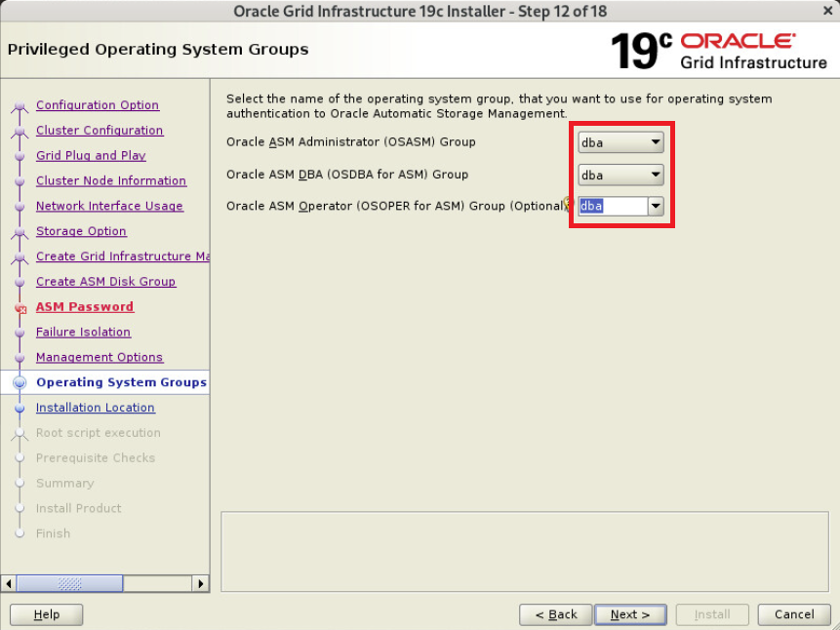Open Cluster Node Information step
This screenshot has width=840, height=630.
coord(111,180)
